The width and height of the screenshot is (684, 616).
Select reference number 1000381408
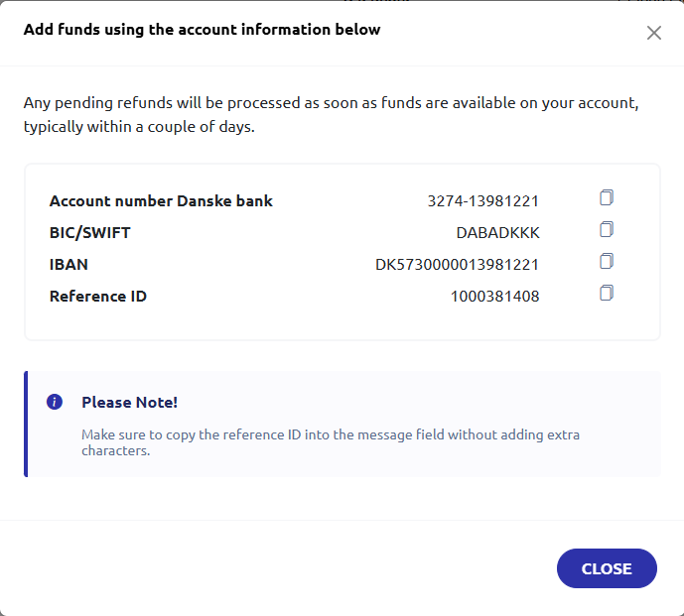pyautogui.click(x=494, y=297)
